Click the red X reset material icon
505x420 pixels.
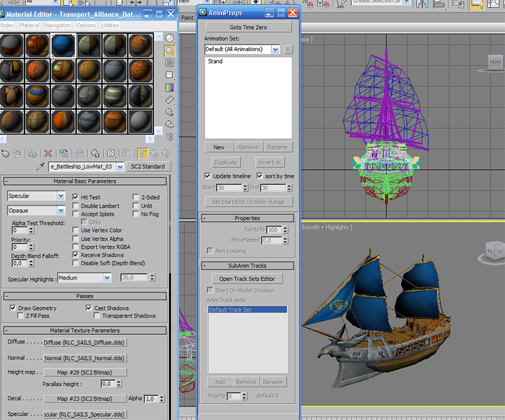click(48, 153)
